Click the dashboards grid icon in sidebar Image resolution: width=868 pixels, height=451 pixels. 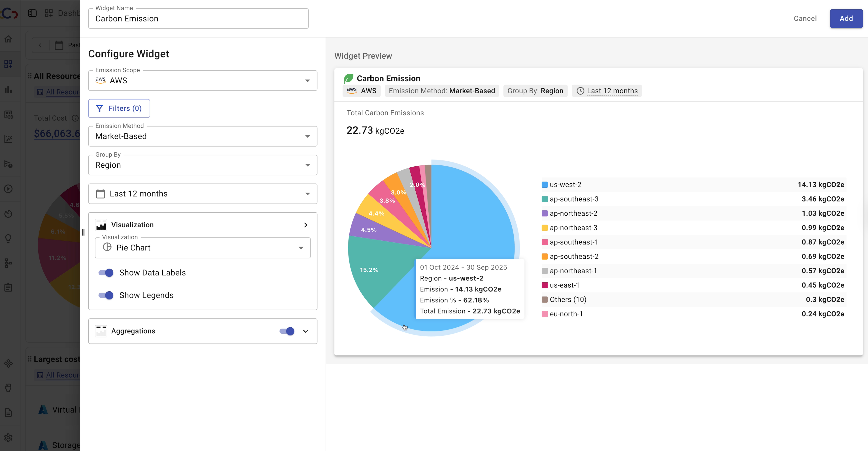8,64
